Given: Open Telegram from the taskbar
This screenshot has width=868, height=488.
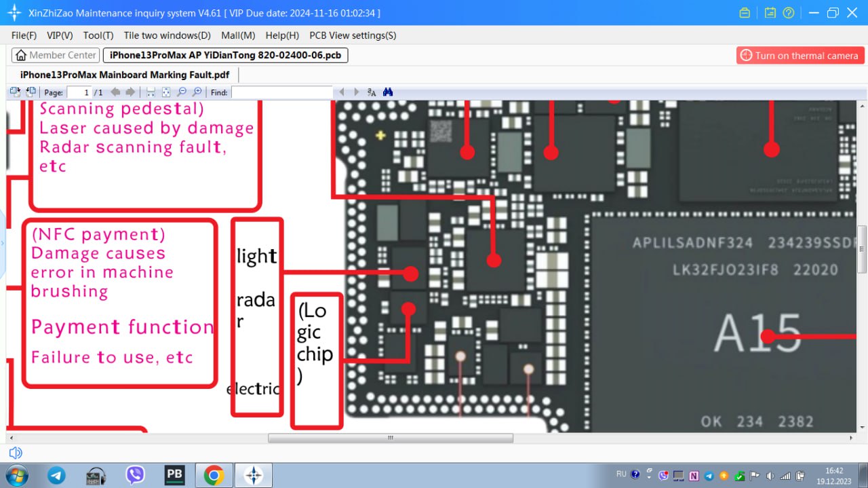Looking at the screenshot, I should coord(56,476).
